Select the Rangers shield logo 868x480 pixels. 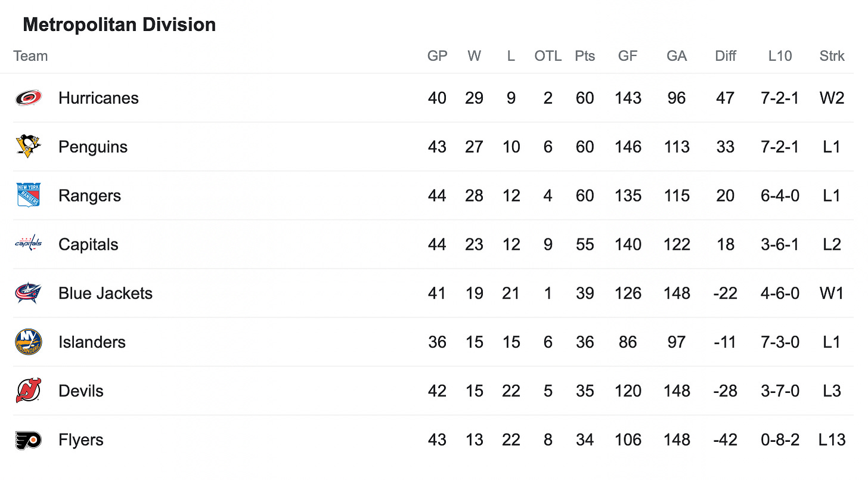(28, 196)
